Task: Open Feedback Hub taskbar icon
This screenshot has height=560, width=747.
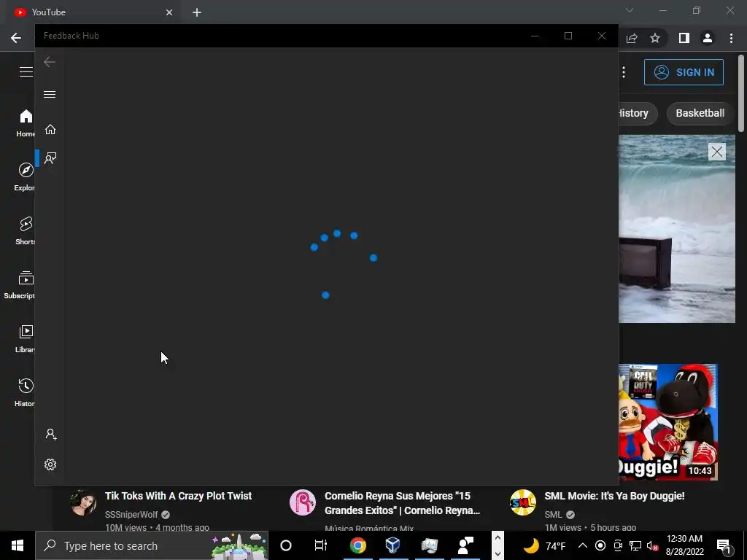Action: pyautogui.click(x=465, y=545)
